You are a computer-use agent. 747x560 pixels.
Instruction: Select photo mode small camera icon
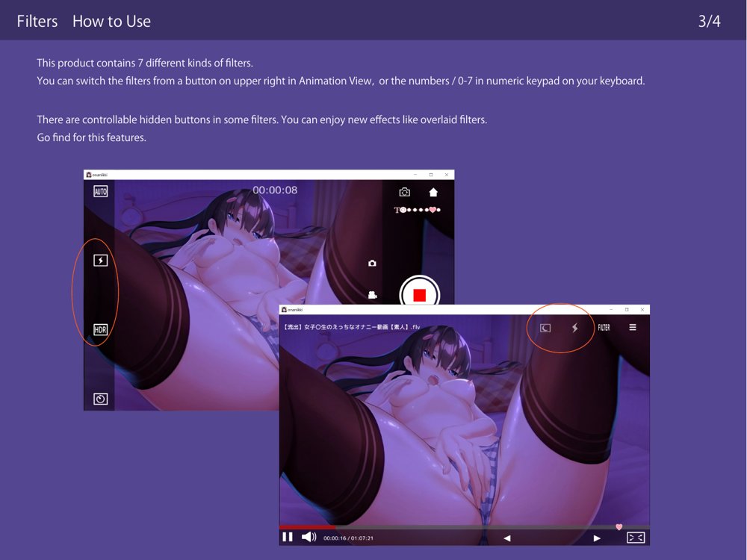tap(372, 264)
